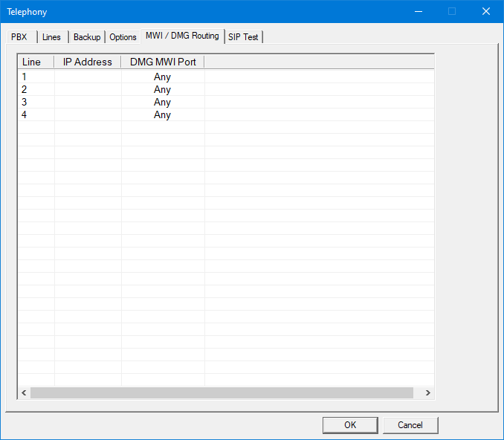The image size is (504, 440).
Task: Click the Any port value for Line 4
Action: 162,115
